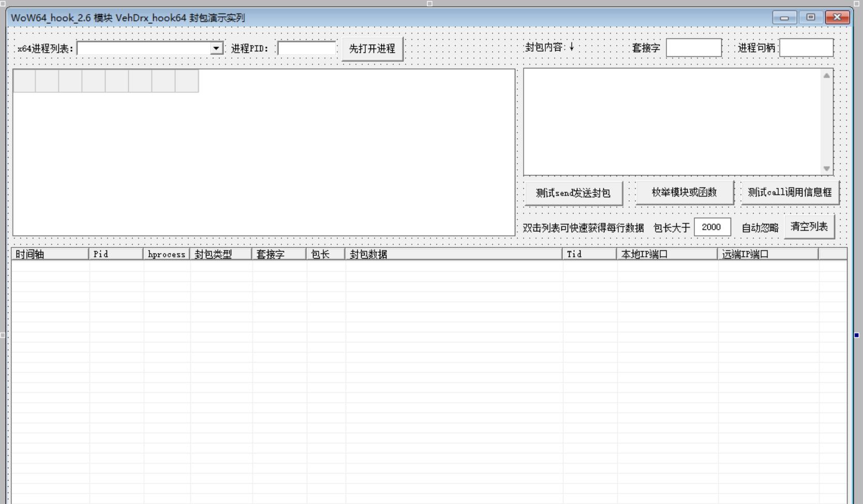Click the 进程PID input field

(x=306, y=48)
